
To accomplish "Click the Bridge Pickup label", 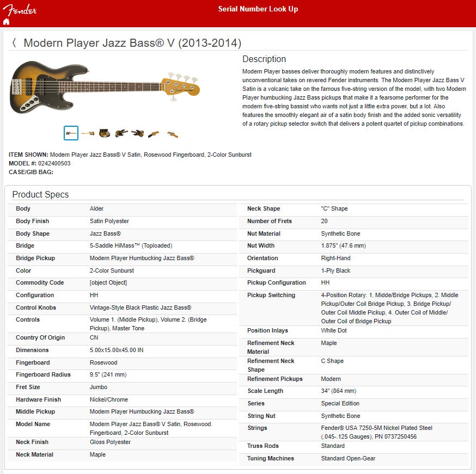I will tap(35, 258).
